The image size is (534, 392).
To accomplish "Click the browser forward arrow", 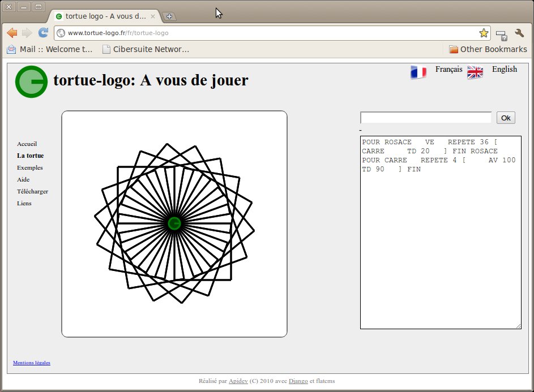I will (27, 33).
